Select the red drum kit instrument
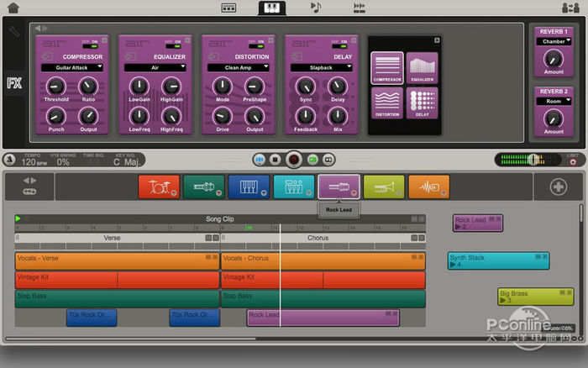Screen dimensions: 588x368 click(x=159, y=187)
